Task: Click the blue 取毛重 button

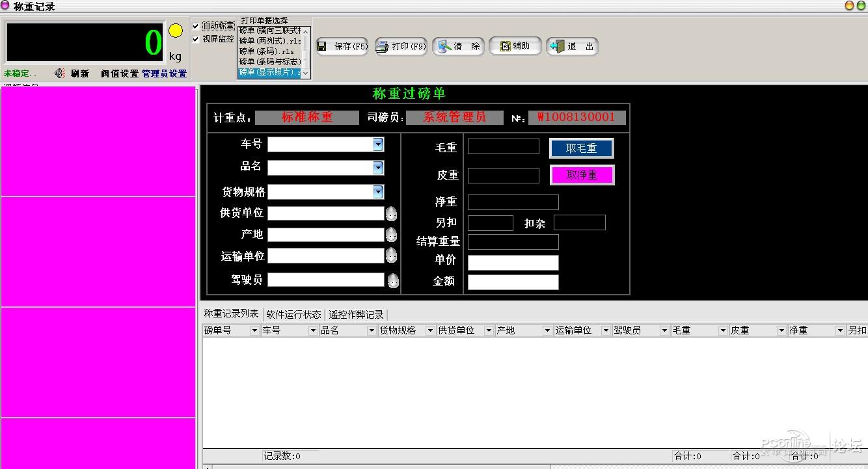Action: coord(582,148)
